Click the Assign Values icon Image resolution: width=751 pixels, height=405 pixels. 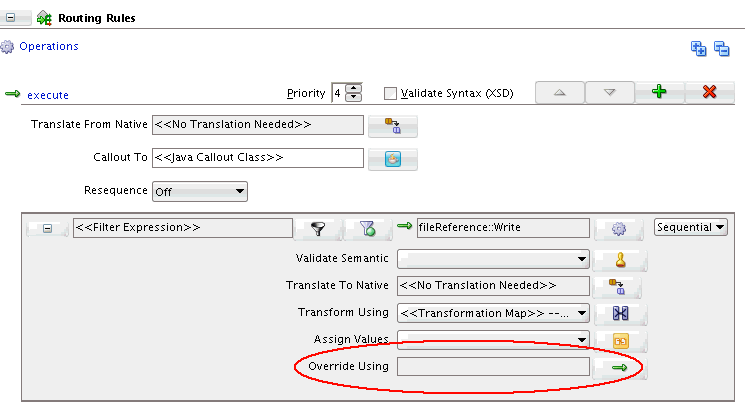click(618, 340)
